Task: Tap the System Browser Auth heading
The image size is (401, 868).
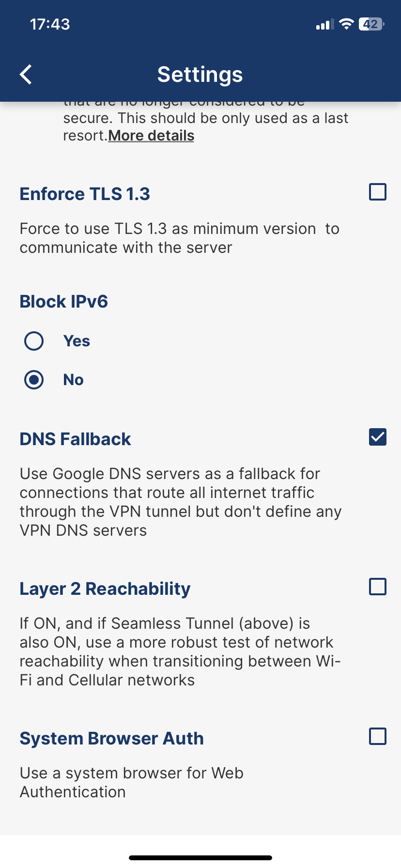Action: 111,739
